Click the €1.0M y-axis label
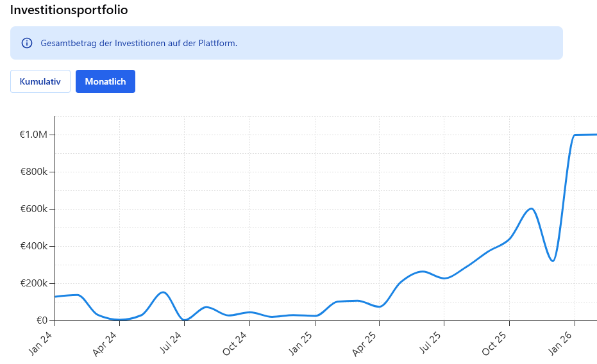This screenshot has width=597, height=364. click(33, 135)
